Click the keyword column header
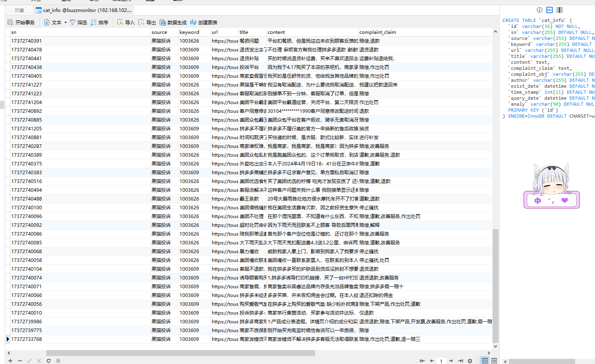This screenshot has width=595, height=364. (195, 32)
